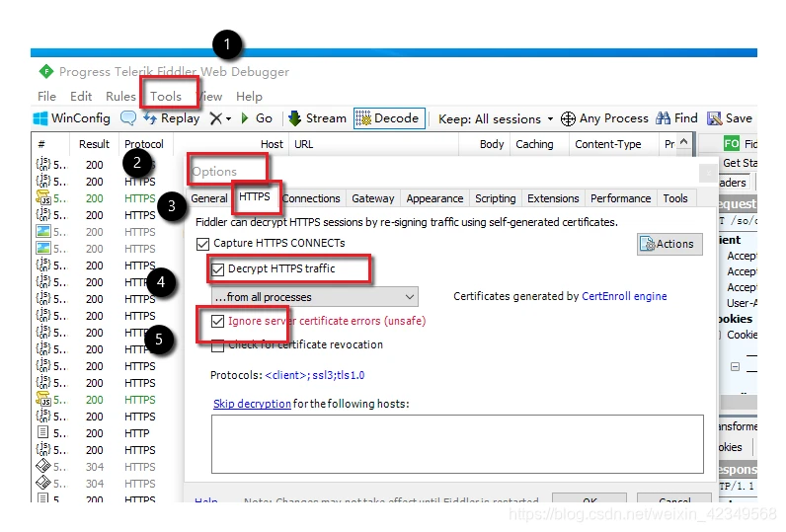The width and height of the screenshot is (786, 532).
Task: Switch to the Scripting options tab
Action: pyautogui.click(x=496, y=198)
